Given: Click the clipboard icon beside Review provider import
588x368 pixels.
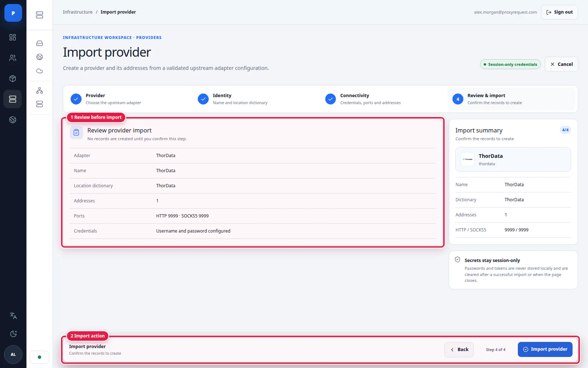Looking at the screenshot, I should tap(76, 132).
